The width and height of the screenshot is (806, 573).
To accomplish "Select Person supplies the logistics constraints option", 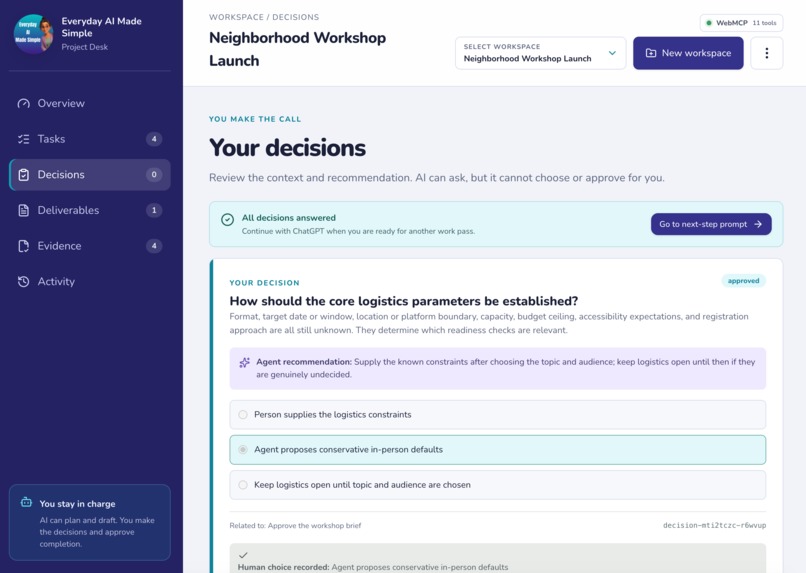I will pos(498,415).
